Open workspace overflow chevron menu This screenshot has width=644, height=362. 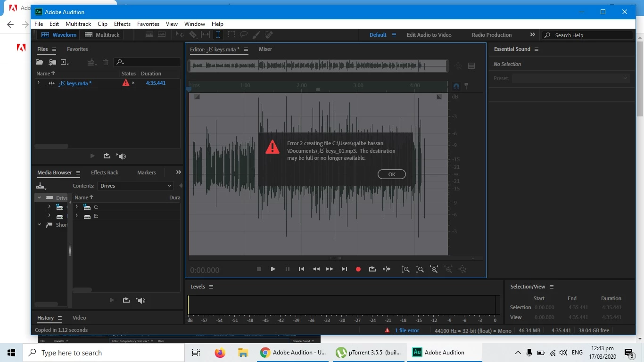532,35
